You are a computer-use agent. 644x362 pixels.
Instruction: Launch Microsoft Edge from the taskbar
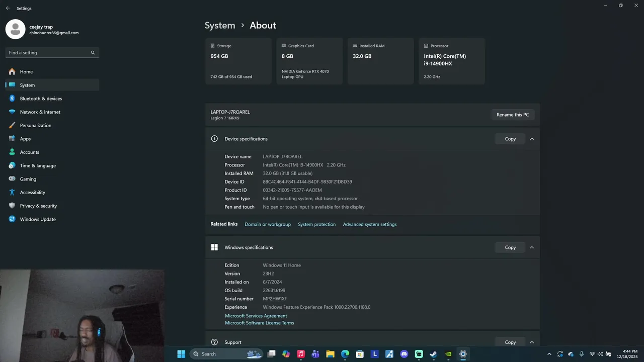(345, 354)
